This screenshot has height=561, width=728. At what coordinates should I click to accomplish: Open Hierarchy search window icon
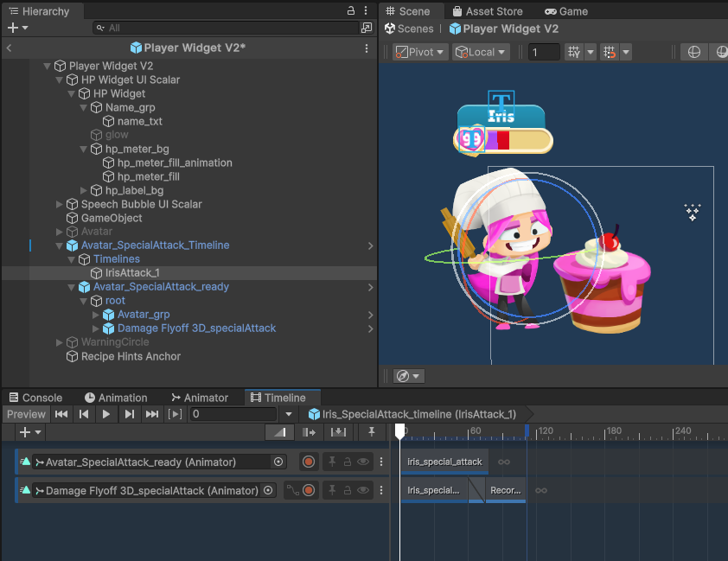tap(367, 28)
